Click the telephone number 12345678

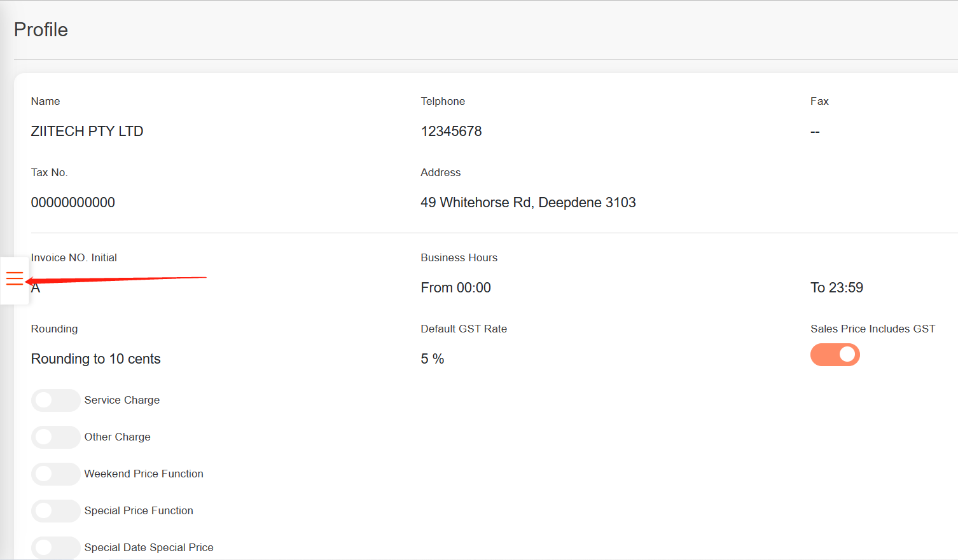pyautogui.click(x=451, y=132)
